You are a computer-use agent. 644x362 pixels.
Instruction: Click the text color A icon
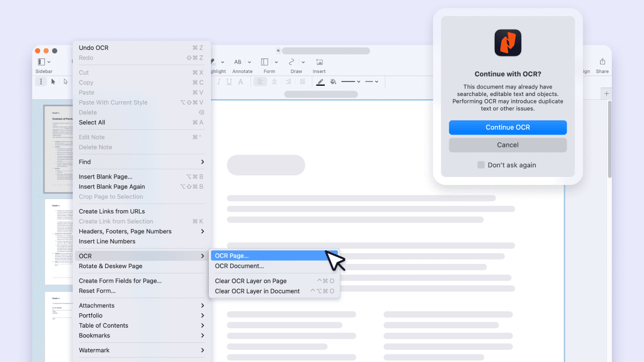coord(240,82)
